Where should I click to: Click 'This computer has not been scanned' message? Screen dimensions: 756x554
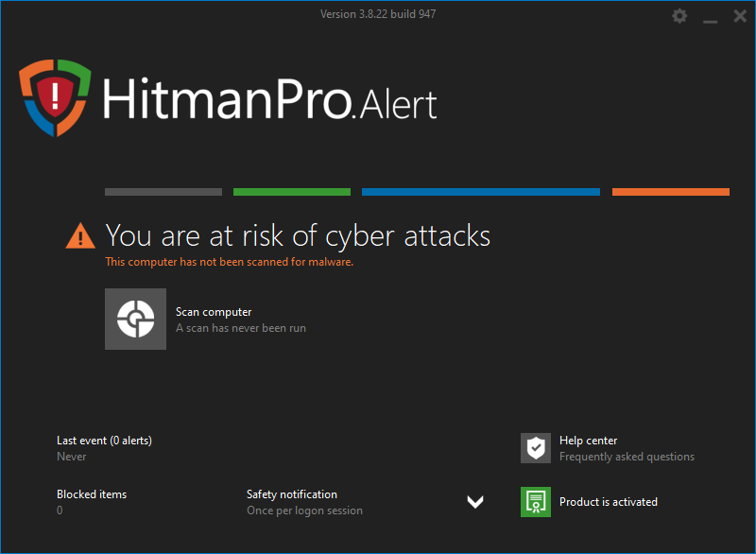(230, 262)
